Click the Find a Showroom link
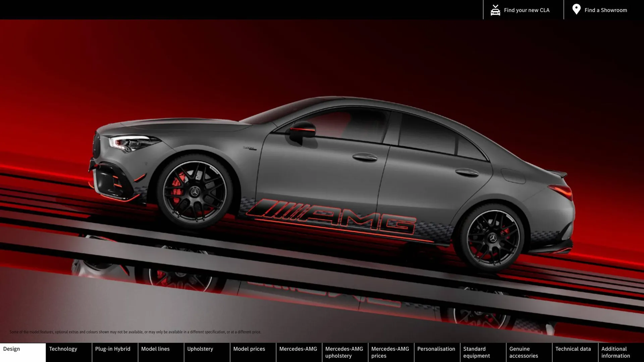 click(606, 10)
